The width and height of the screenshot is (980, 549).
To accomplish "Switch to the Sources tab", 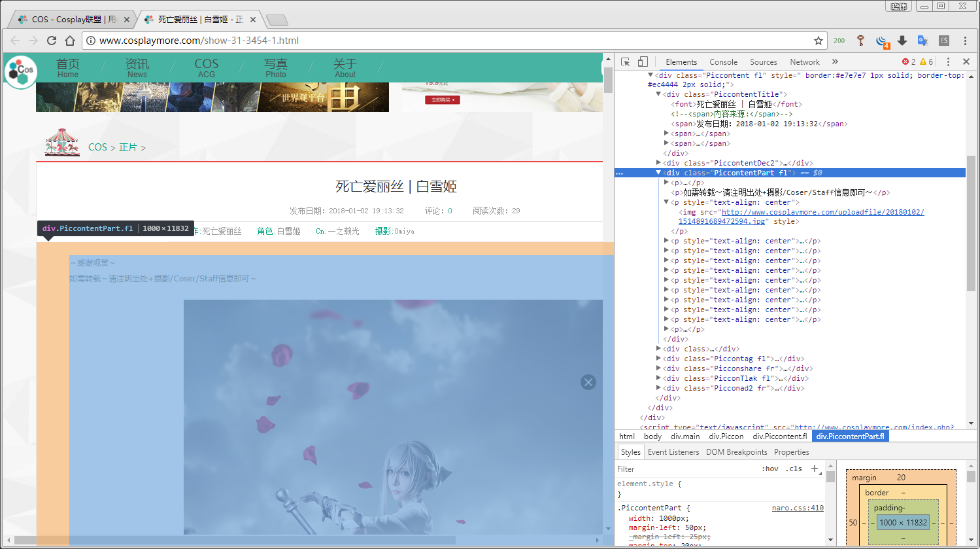I will point(764,62).
